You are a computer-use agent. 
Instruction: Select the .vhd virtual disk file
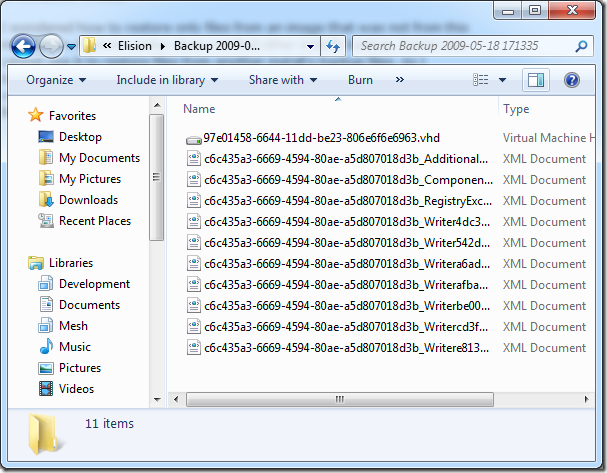tap(321, 138)
